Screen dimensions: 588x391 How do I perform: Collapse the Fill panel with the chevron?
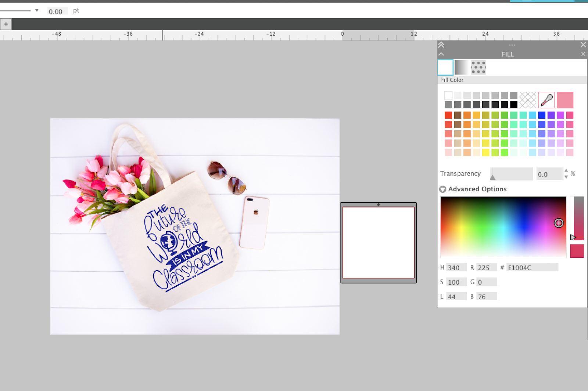tap(441, 54)
